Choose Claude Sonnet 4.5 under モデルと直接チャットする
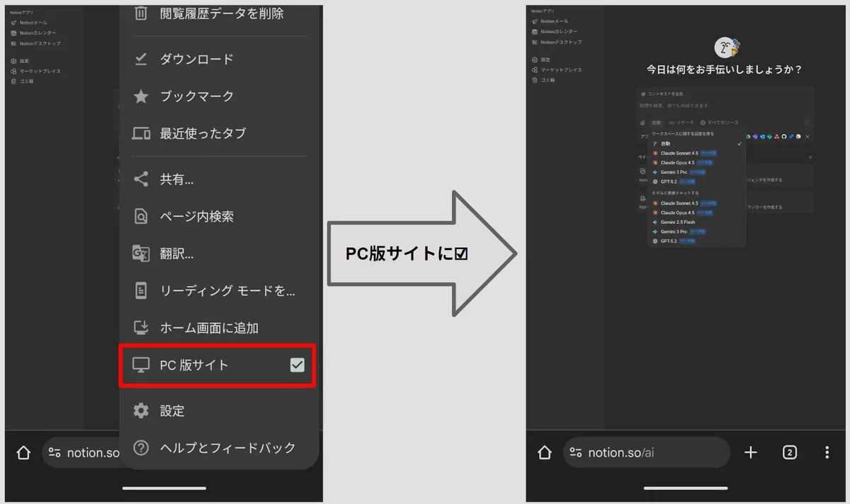This screenshot has height=504, width=850. 696,203
